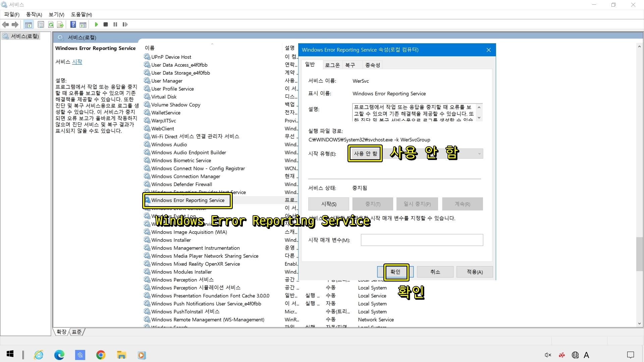Open the Properties toolbar icon
This screenshot has width=644, height=362.
pos(41,24)
